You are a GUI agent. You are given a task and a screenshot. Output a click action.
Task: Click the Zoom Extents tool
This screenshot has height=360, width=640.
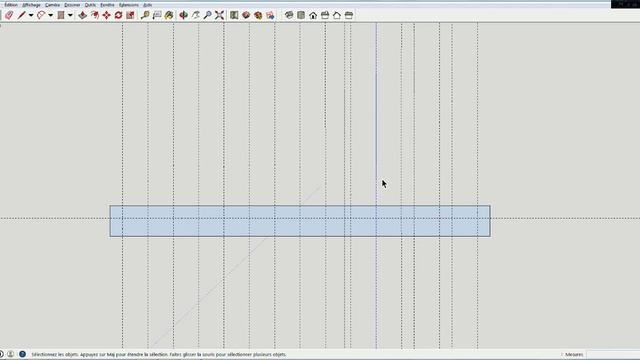pyautogui.click(x=220, y=15)
